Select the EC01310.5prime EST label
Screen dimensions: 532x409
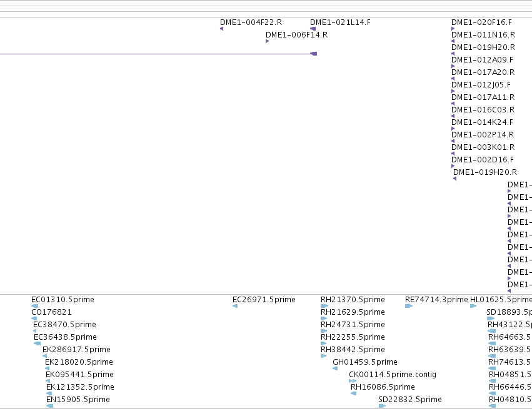[63, 300]
